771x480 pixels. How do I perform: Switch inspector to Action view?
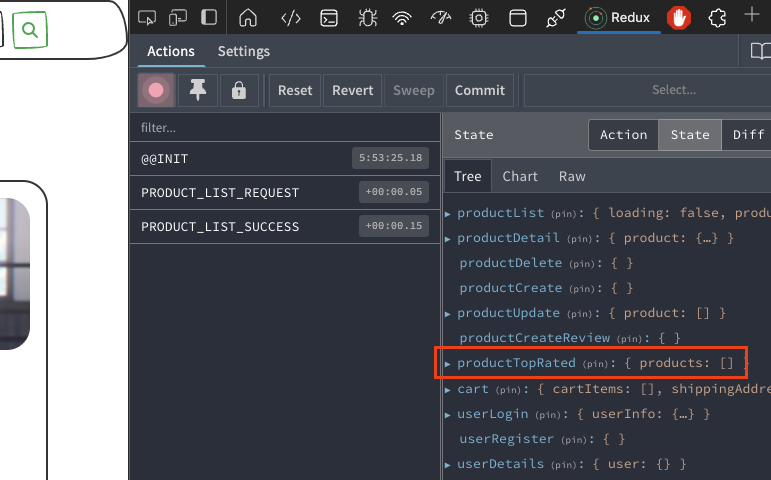point(623,135)
